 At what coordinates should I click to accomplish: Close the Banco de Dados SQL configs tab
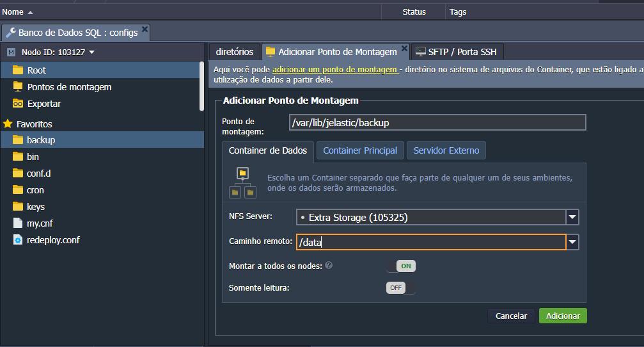pyautogui.click(x=145, y=29)
